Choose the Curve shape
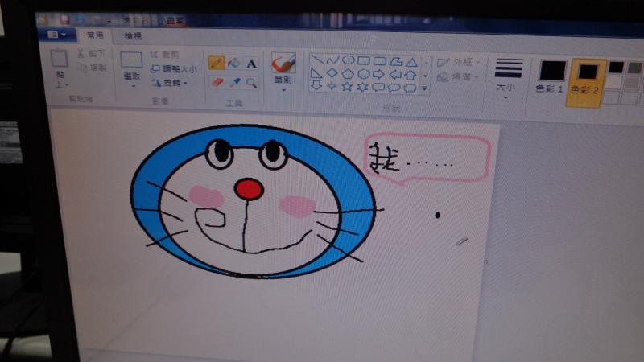 click(332, 60)
